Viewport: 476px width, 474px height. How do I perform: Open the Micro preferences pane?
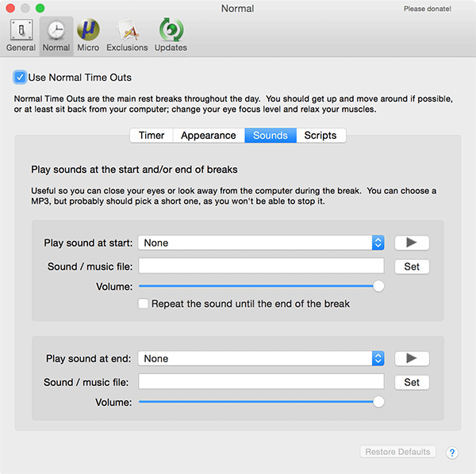(88, 36)
